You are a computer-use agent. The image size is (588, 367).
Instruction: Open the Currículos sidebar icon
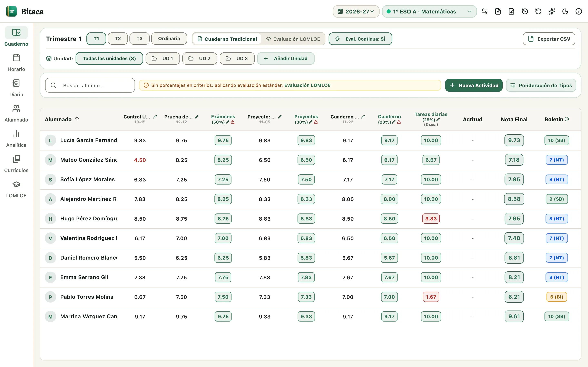[x=16, y=159]
